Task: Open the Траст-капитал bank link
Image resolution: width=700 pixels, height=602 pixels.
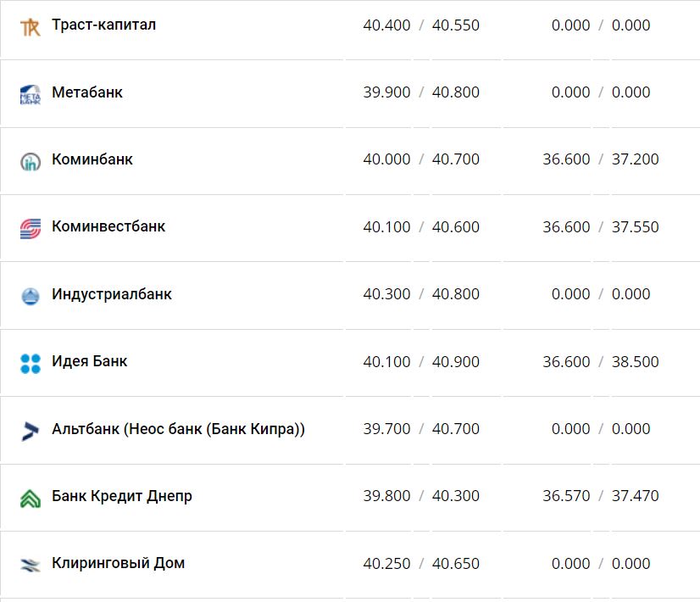Action: 103,25
